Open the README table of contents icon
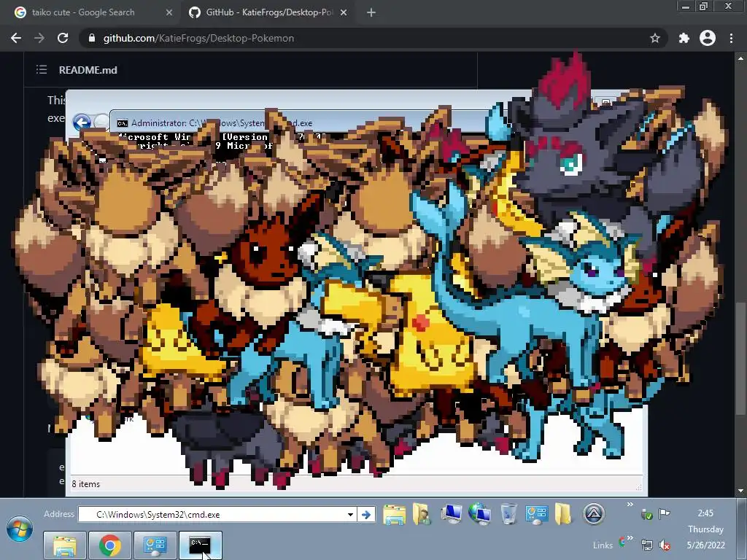 pos(42,70)
